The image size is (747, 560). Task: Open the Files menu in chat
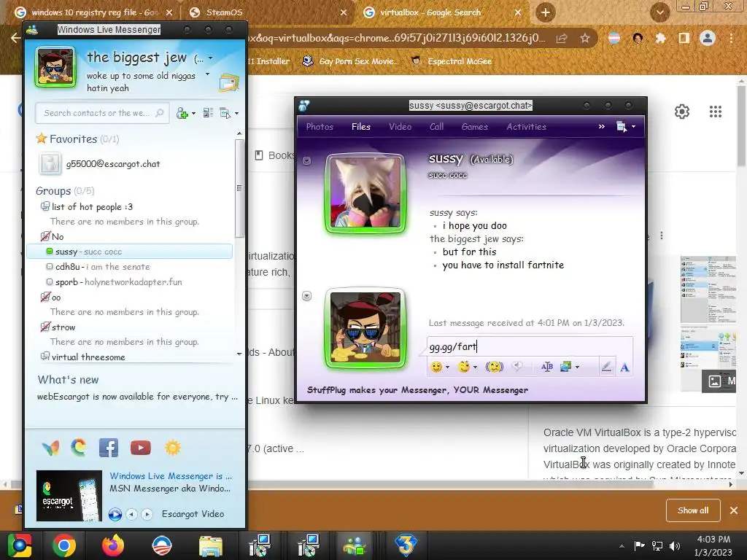click(360, 127)
